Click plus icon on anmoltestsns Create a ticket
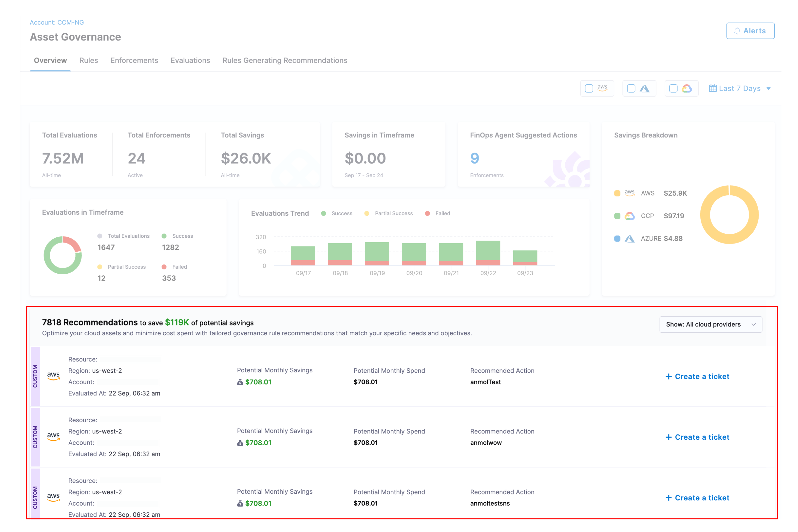The height and width of the screenshot is (532, 798). point(668,498)
